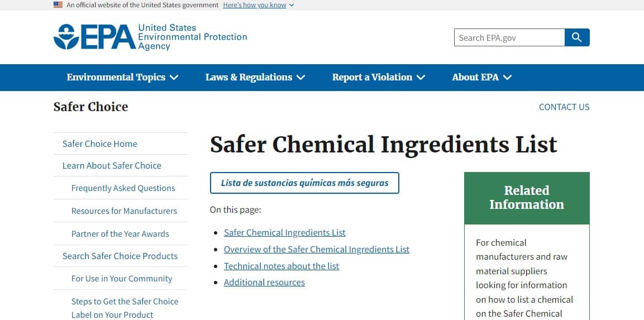
Task: Click the magnifying glass search button
Action: click(577, 37)
